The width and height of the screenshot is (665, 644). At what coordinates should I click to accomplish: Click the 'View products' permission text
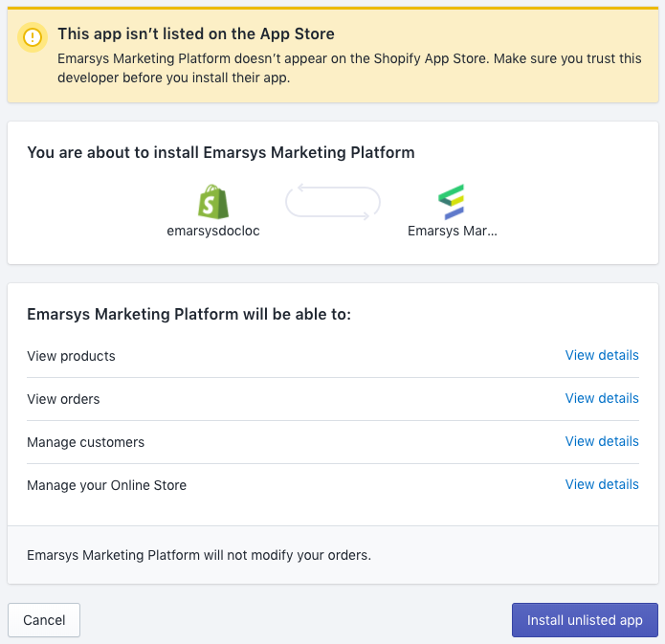71,356
